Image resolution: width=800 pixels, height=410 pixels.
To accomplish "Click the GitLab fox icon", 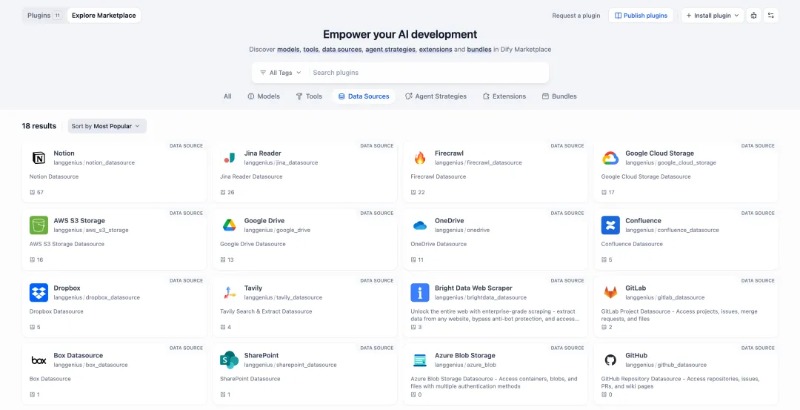I will (610, 292).
